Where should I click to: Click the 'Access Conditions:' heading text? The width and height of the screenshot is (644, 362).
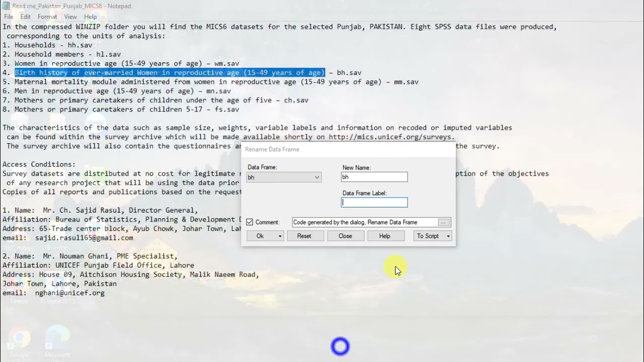(39, 164)
